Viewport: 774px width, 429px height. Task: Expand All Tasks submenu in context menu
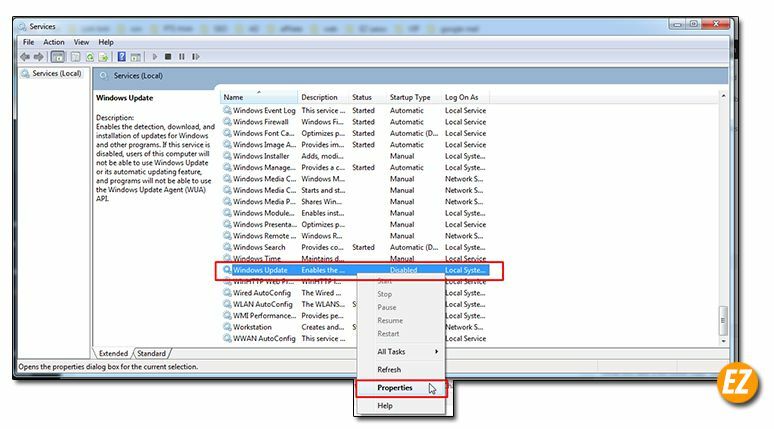click(x=401, y=351)
